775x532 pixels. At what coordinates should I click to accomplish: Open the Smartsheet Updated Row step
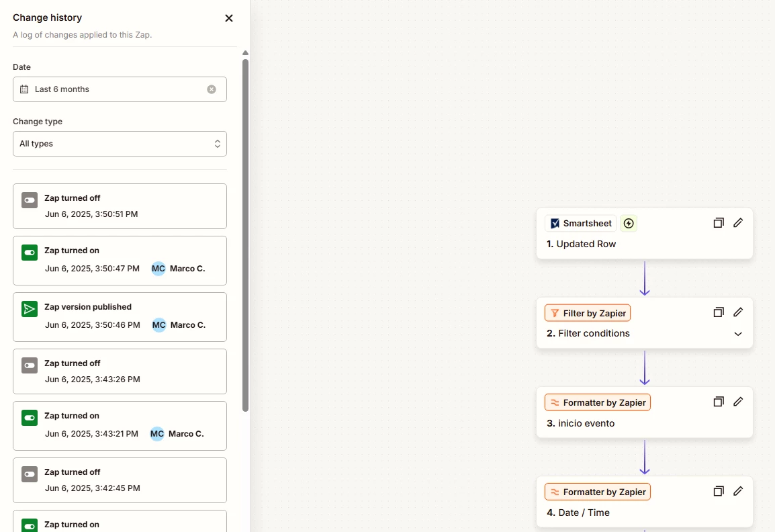coord(644,233)
